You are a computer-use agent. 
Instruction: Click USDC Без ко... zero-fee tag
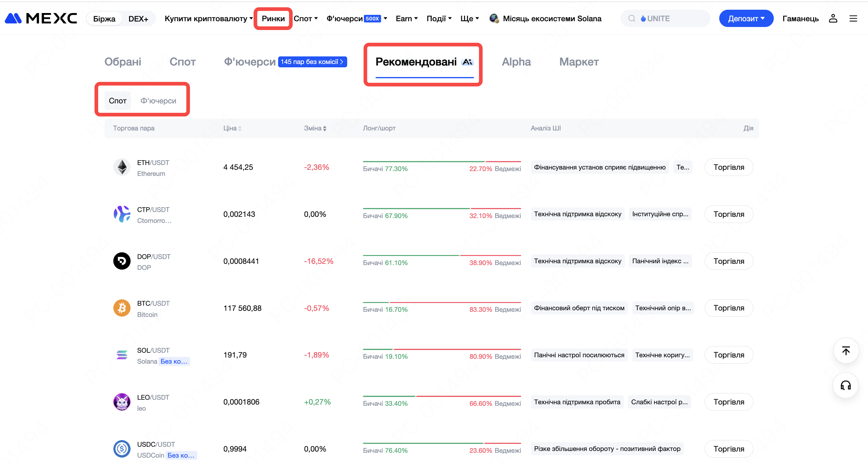pyautogui.click(x=181, y=456)
